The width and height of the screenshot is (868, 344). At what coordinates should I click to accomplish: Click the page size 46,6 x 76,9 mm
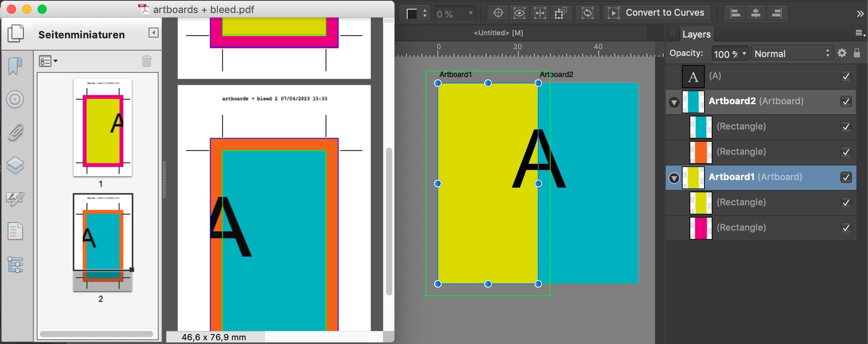coord(214,337)
